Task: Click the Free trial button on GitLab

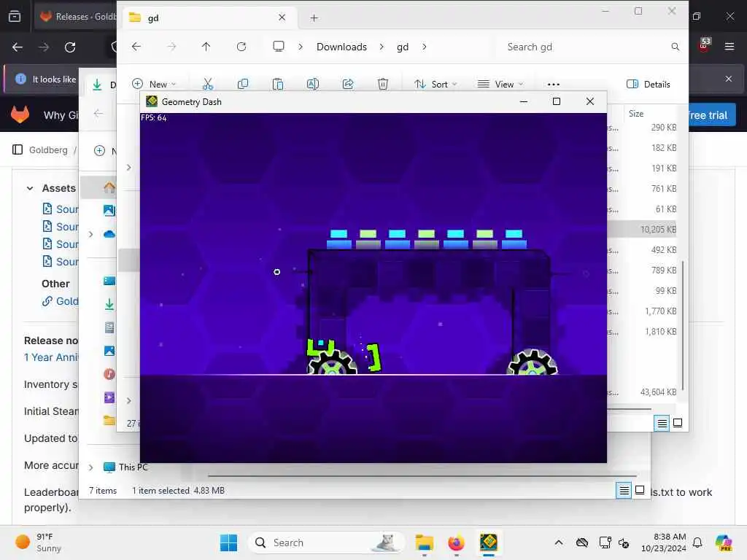Action: click(712, 114)
